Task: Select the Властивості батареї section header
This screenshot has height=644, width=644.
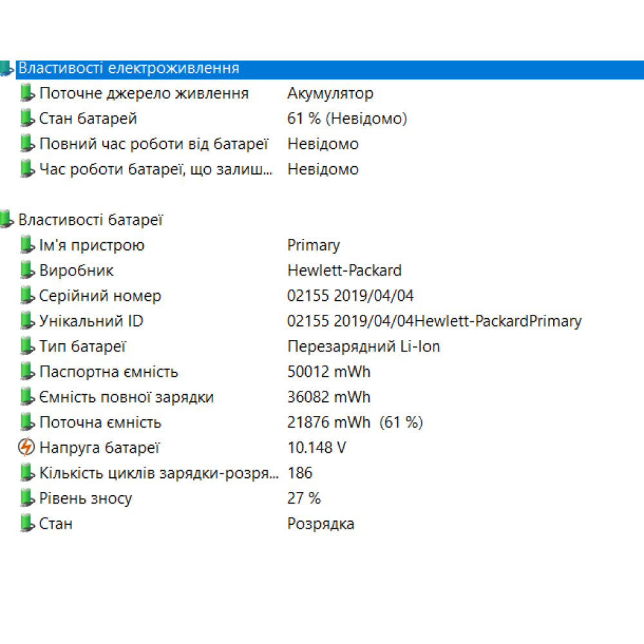Action: click(90, 220)
